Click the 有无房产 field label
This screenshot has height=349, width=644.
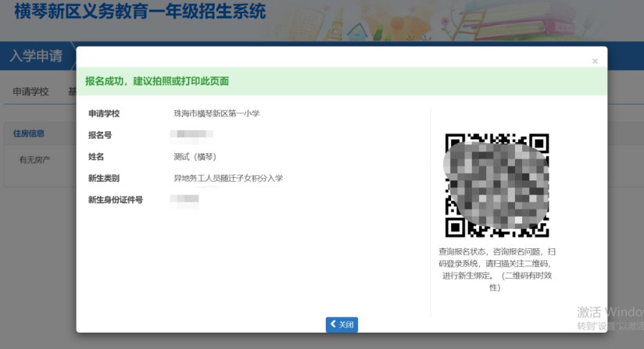pos(34,160)
